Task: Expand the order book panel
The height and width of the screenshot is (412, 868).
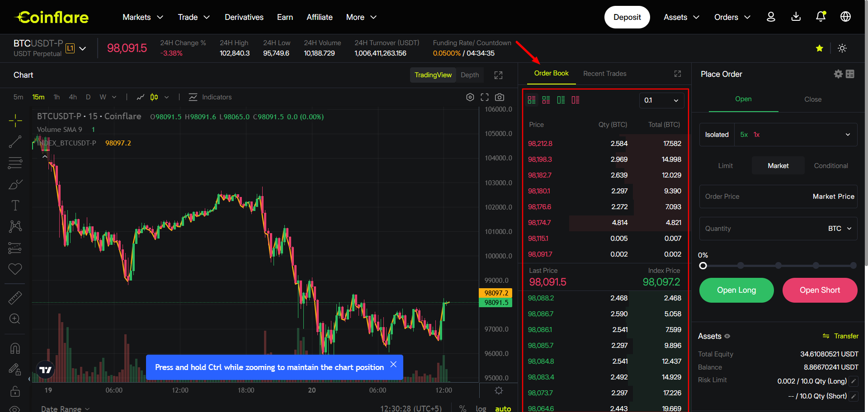Action: (677, 74)
